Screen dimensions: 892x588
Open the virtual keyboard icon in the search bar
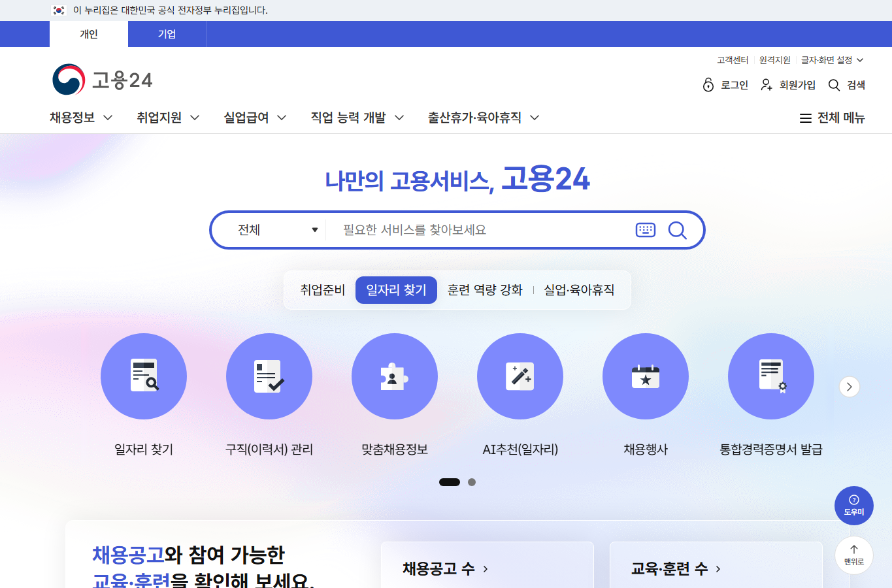pyautogui.click(x=646, y=230)
